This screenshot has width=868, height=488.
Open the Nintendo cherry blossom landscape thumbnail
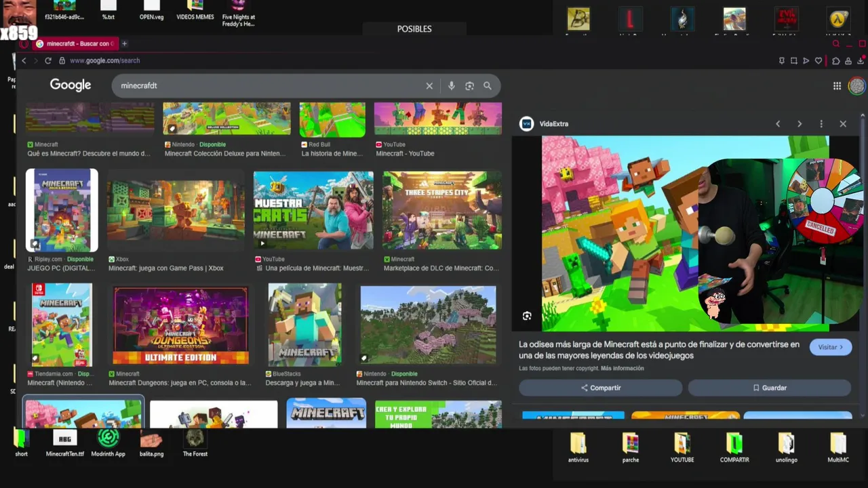pos(428,325)
